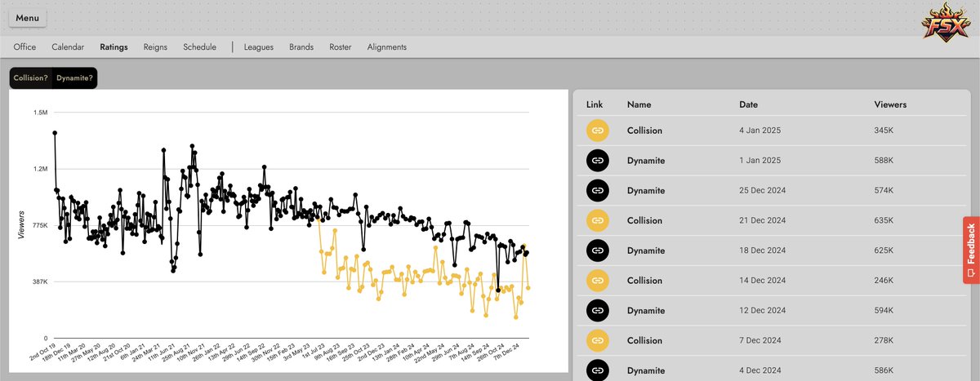
Task: Select the 574K viewers cell
Action: coord(884,190)
